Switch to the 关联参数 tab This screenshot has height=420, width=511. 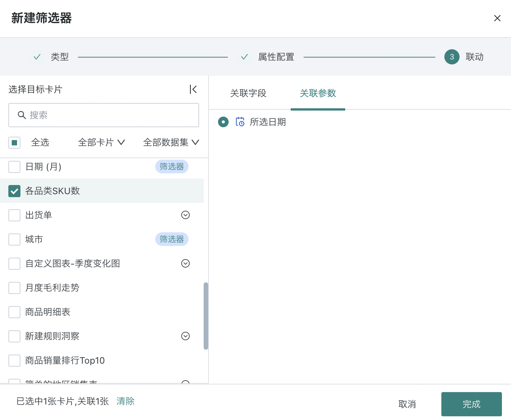318,93
